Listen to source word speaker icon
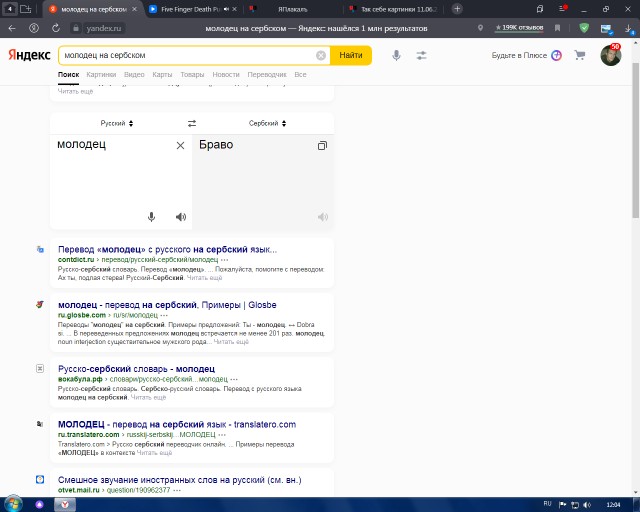This screenshot has height=512, width=640. click(x=181, y=217)
